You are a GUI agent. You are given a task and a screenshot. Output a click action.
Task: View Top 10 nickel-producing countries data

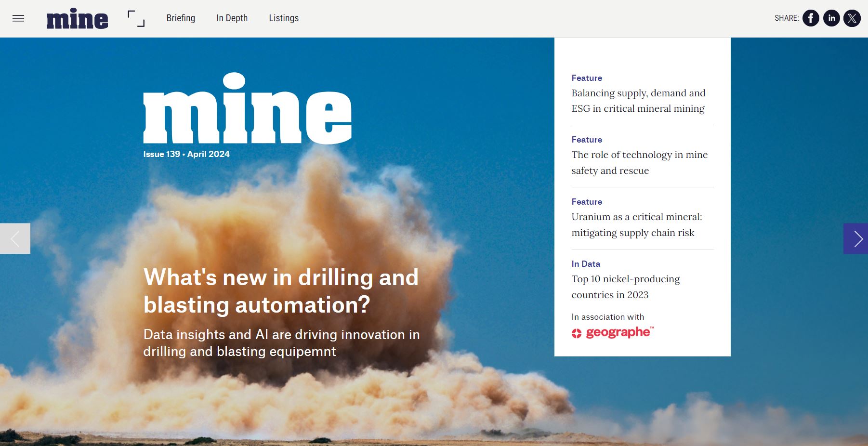[x=625, y=287]
